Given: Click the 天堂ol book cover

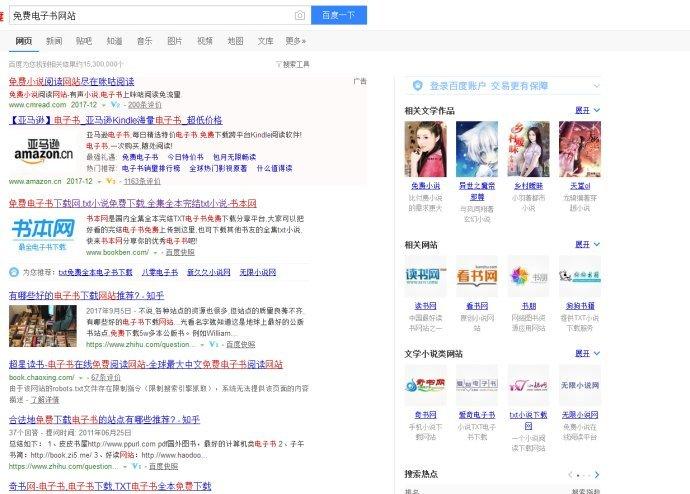Looking at the screenshot, I should tap(580, 149).
